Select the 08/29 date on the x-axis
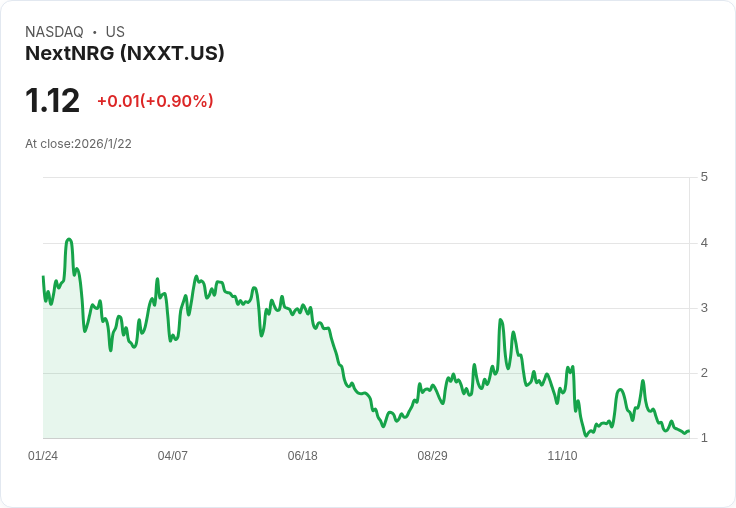 tap(433, 456)
